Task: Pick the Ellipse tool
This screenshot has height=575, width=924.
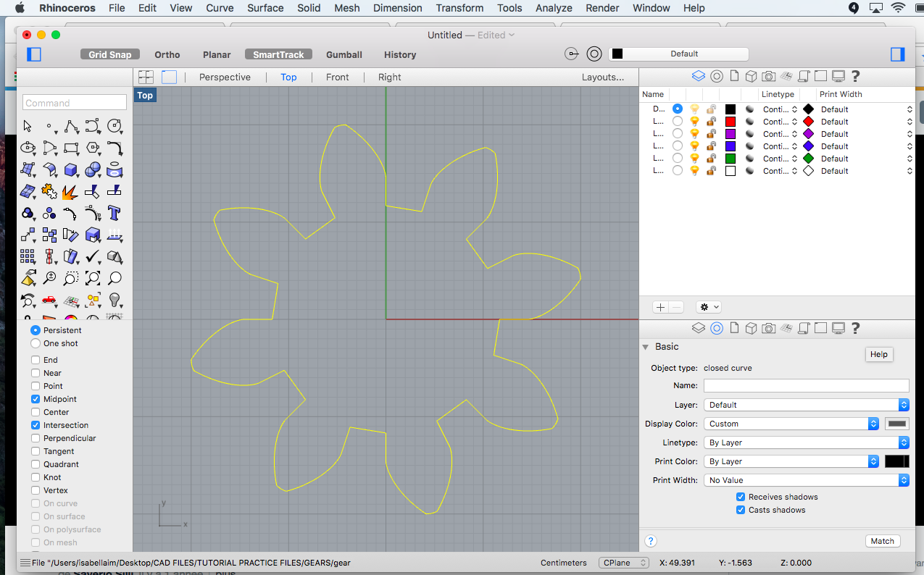Action: pos(28,148)
